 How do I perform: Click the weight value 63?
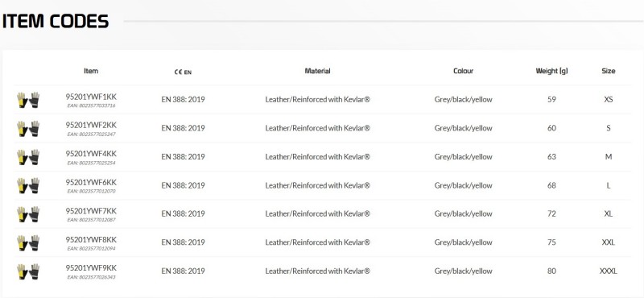(551, 156)
